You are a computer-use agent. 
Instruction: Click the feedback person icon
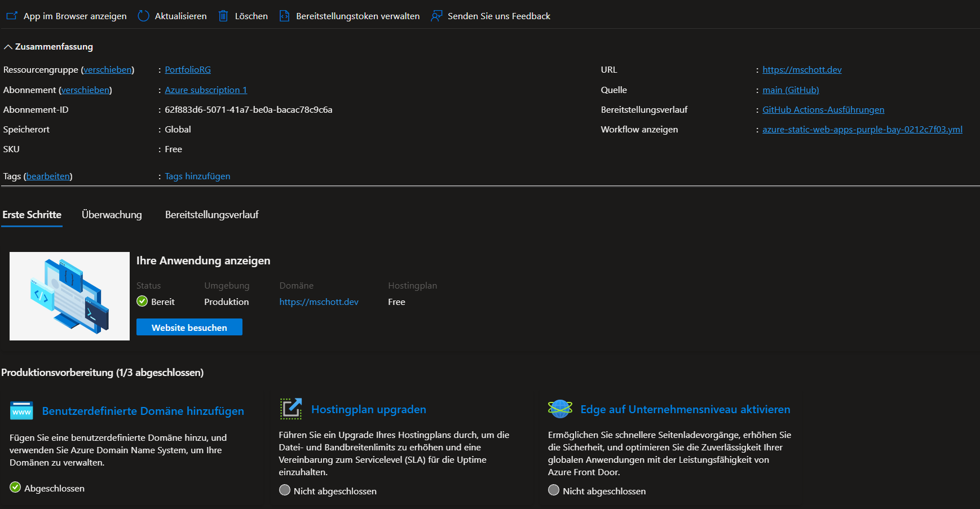coord(436,16)
